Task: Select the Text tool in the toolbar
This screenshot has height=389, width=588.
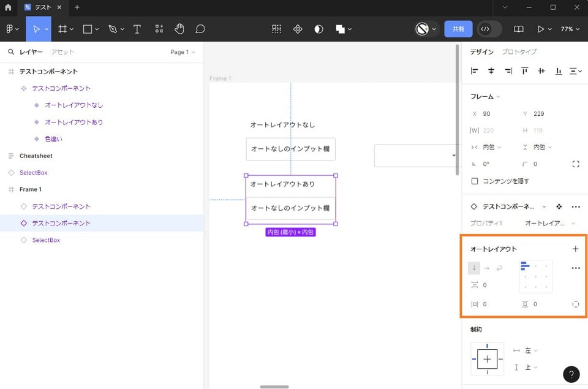Action: click(x=137, y=29)
